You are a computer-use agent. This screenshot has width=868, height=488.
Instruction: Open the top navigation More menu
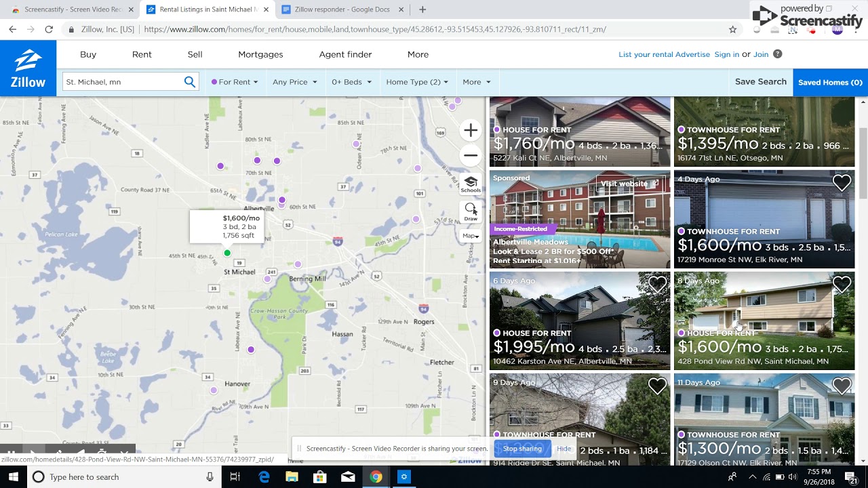click(x=418, y=54)
